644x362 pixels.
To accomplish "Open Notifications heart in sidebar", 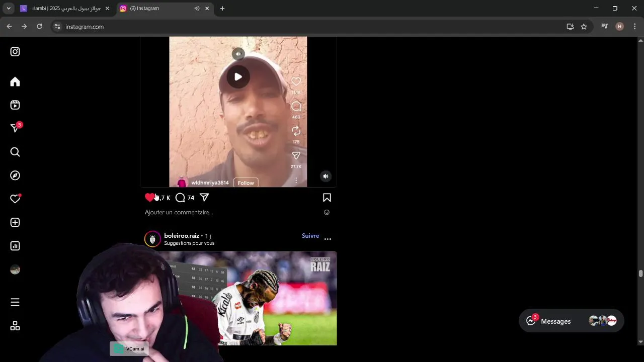I will pos(15,199).
